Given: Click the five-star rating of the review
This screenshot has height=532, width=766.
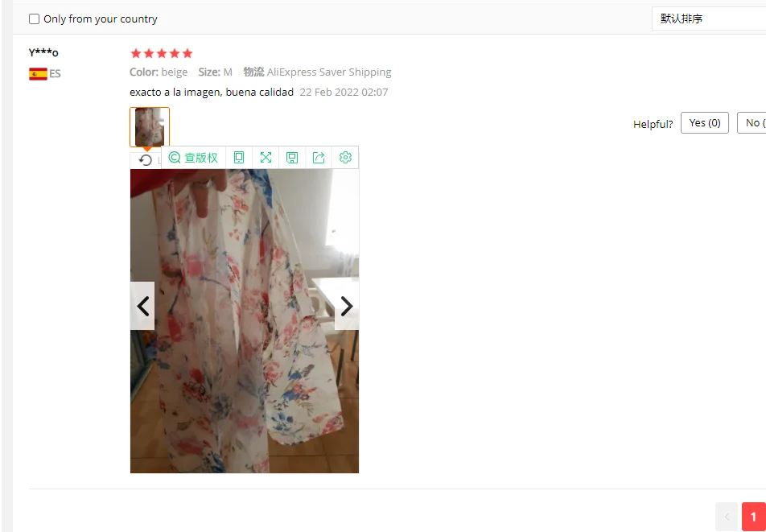Looking at the screenshot, I should point(162,53).
